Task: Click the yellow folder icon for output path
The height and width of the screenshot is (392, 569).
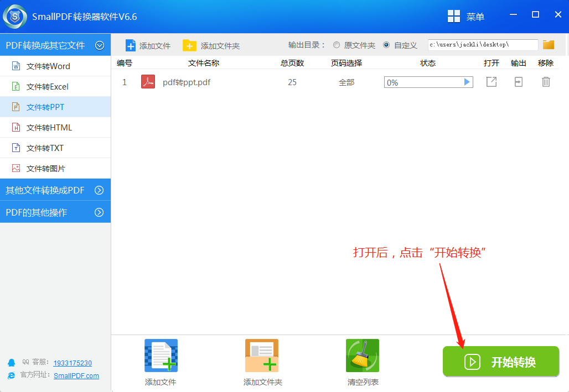Action: coord(548,44)
